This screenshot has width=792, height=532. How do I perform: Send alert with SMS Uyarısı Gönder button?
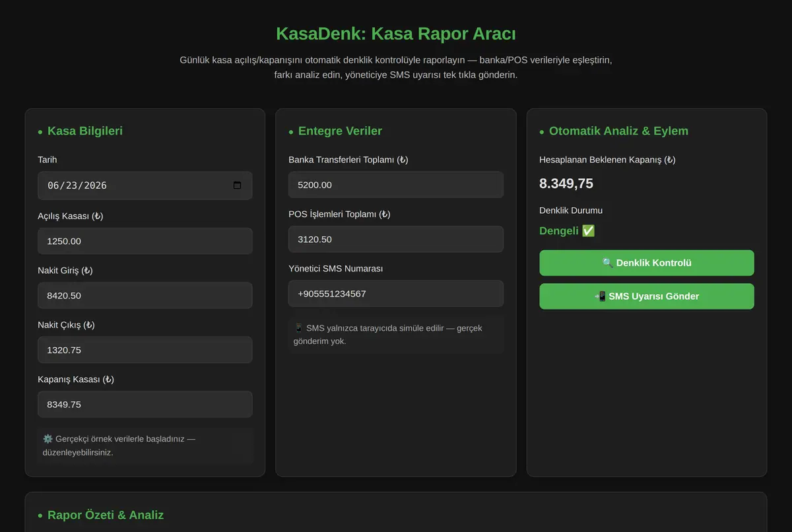[x=647, y=296]
